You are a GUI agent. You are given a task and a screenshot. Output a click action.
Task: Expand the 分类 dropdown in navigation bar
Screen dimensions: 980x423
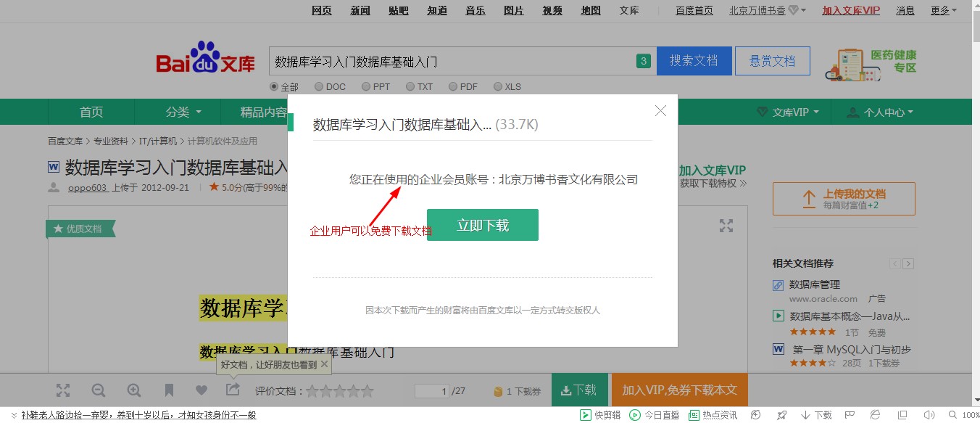183,112
